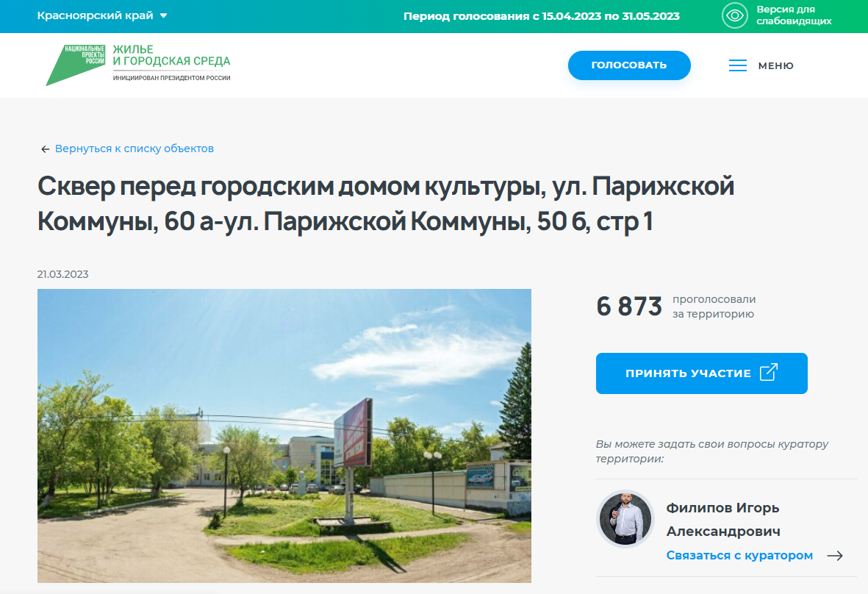This screenshot has height=594, width=868.
Task: Open the Красноярский край region selector
Action: click(102, 15)
